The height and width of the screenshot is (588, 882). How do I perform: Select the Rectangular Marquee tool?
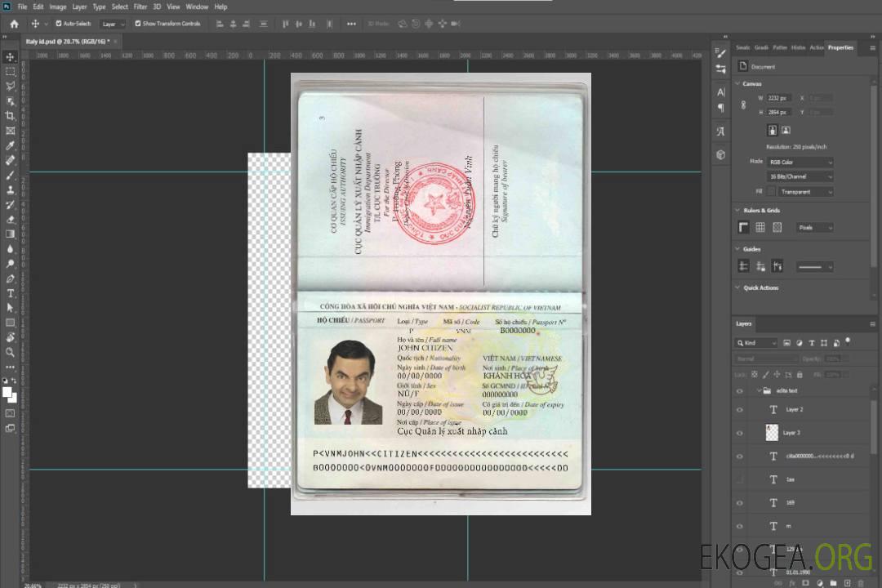10,72
